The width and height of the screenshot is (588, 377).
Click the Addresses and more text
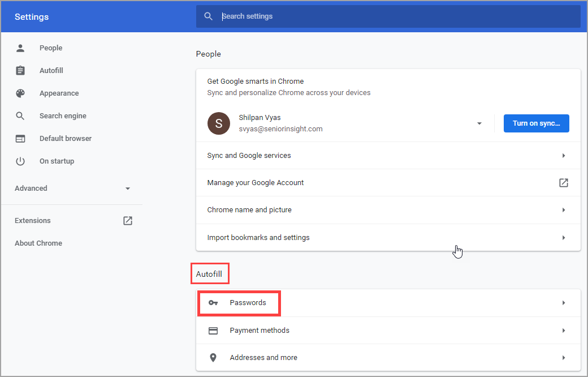pos(263,358)
